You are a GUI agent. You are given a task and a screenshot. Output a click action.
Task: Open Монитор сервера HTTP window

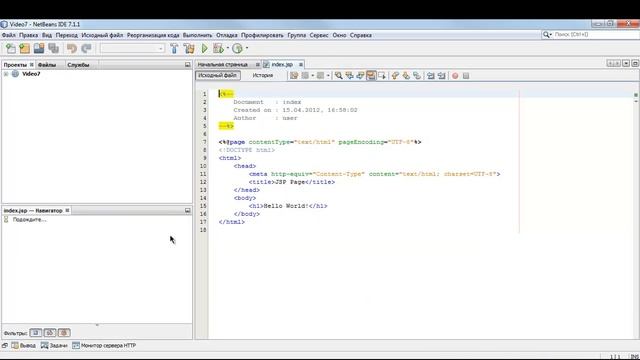(x=104, y=345)
